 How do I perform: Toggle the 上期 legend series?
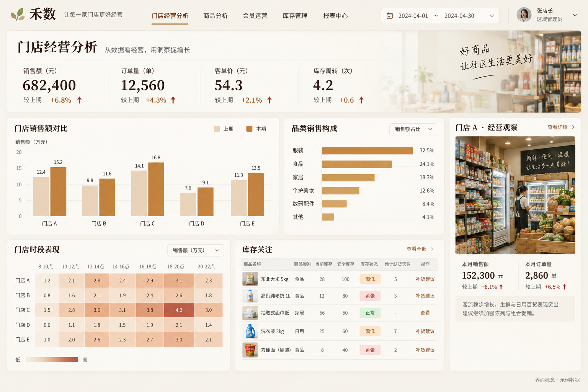point(224,129)
